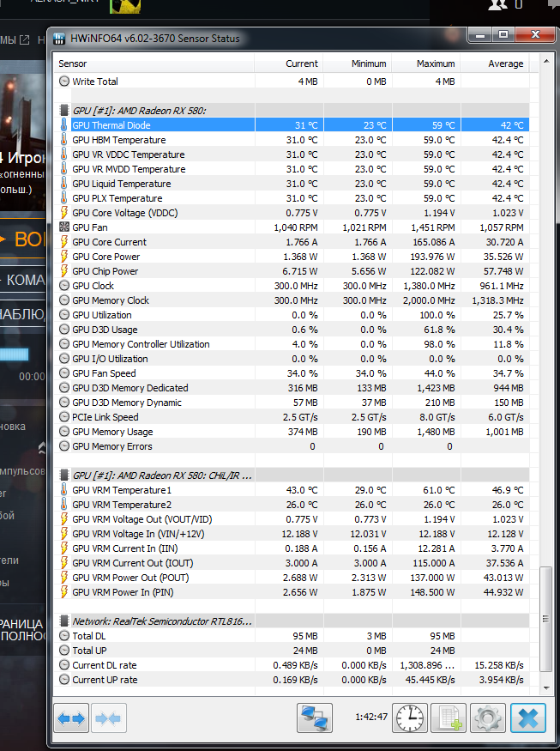Screen dimensions: 560x751
Task: Click the 1,380.0 MHz maximum GPU Clock value
Action: [x=429, y=286]
